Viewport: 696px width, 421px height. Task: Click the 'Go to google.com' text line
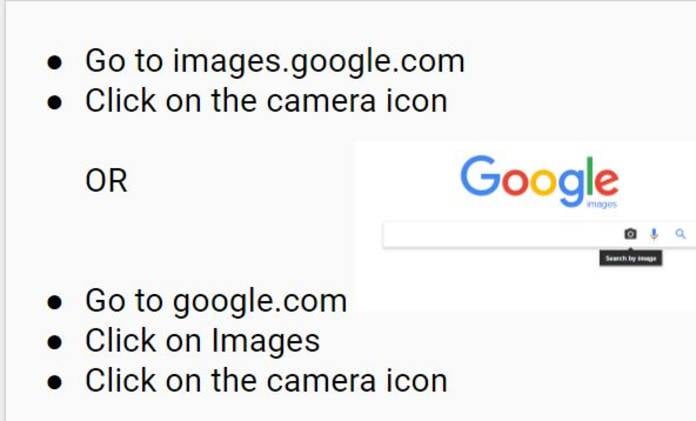tap(215, 300)
